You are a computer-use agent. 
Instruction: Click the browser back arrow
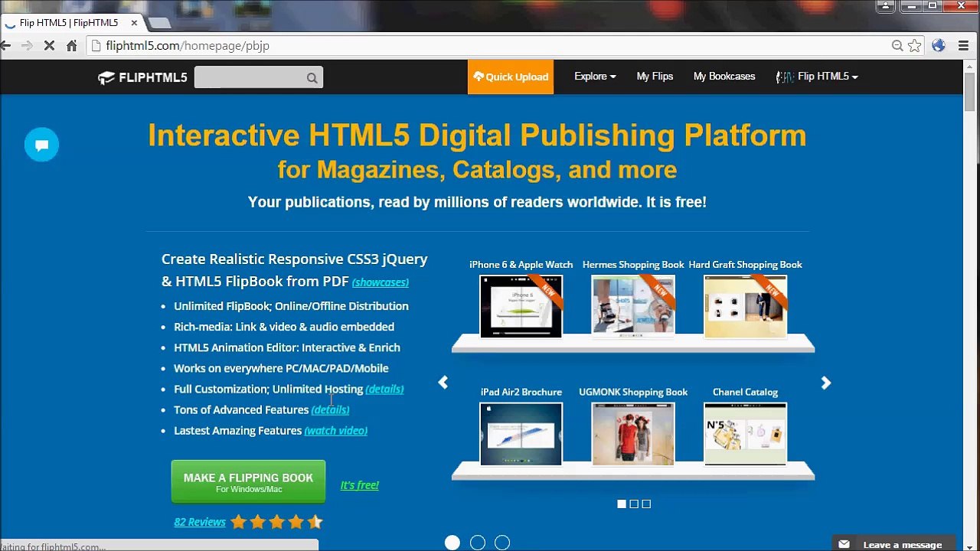click(x=5, y=46)
